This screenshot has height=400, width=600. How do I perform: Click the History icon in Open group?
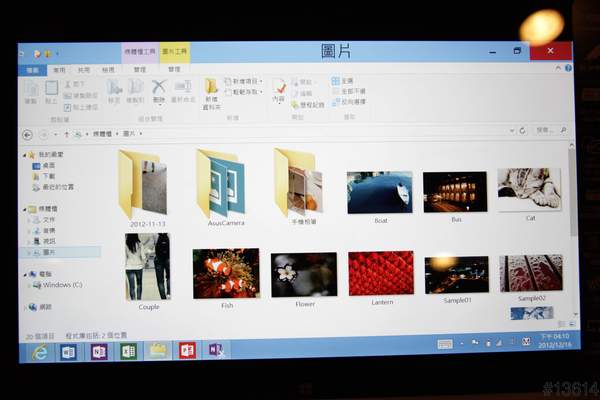pyautogui.click(x=295, y=104)
